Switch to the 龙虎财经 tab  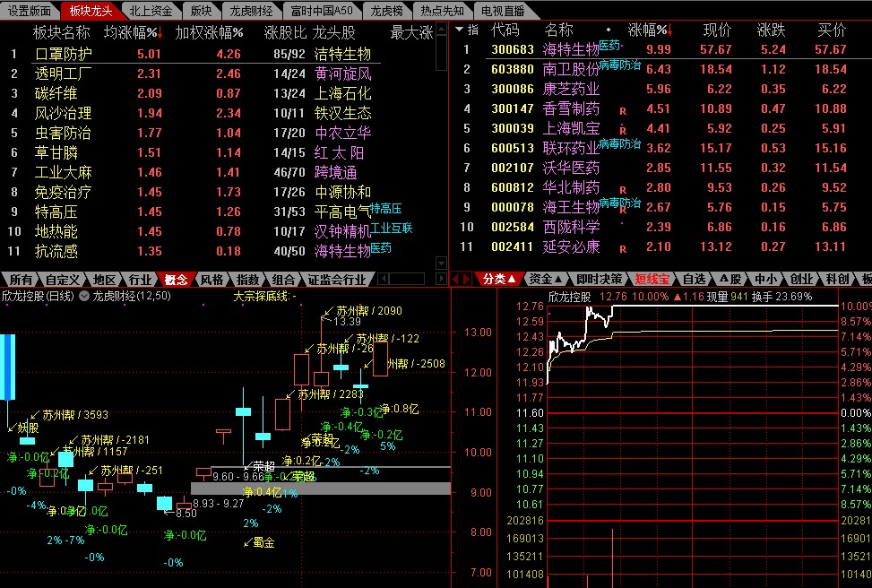click(x=251, y=11)
